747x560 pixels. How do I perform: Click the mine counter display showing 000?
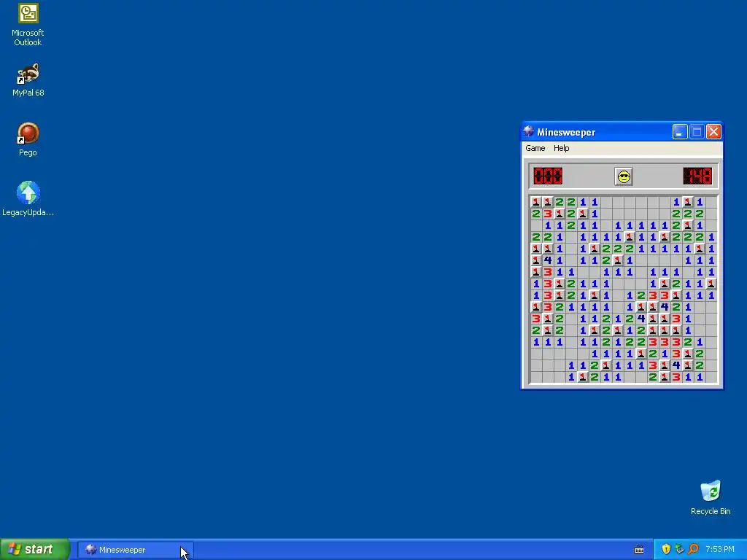548,176
